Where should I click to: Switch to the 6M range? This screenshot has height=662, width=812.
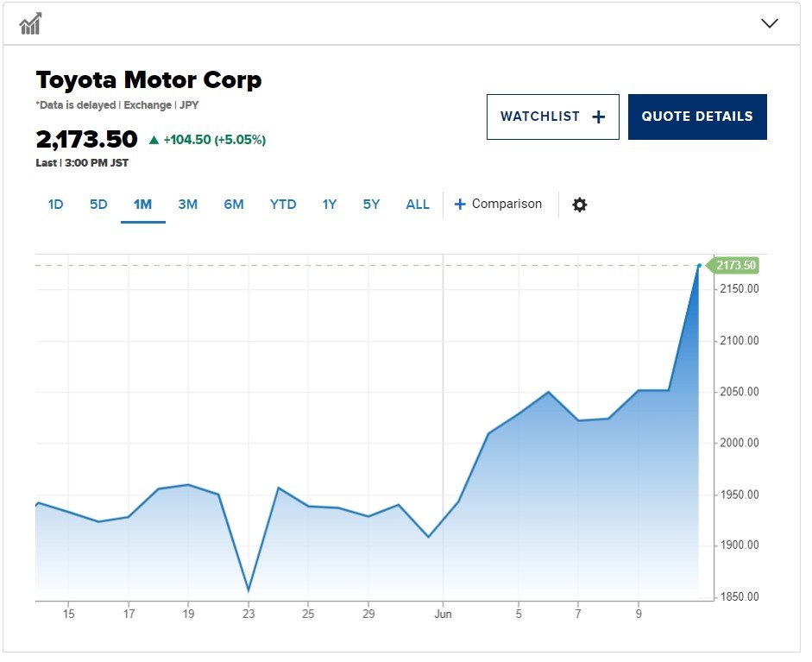(234, 205)
